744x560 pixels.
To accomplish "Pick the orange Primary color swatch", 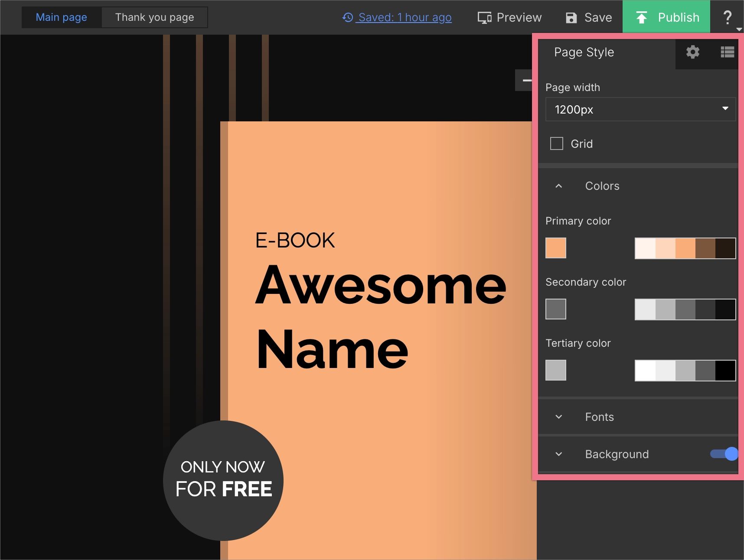I will click(556, 248).
